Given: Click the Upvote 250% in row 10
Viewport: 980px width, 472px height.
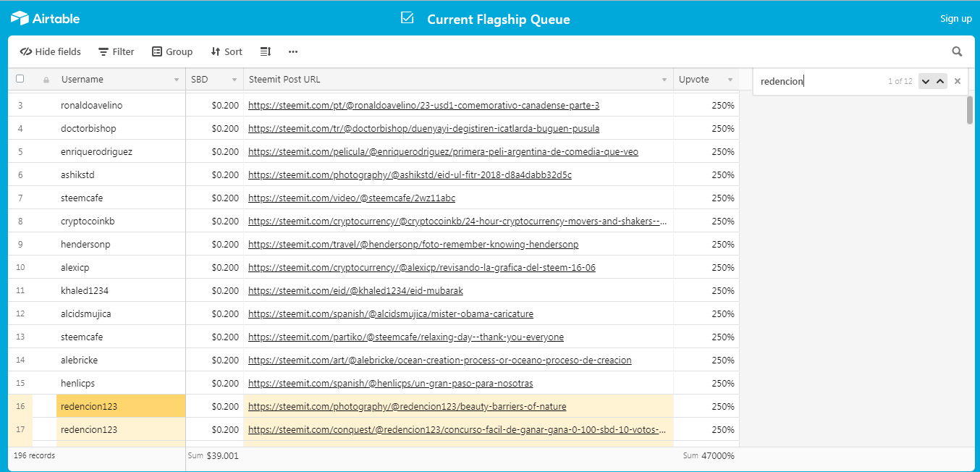Looking at the screenshot, I should [723, 268].
